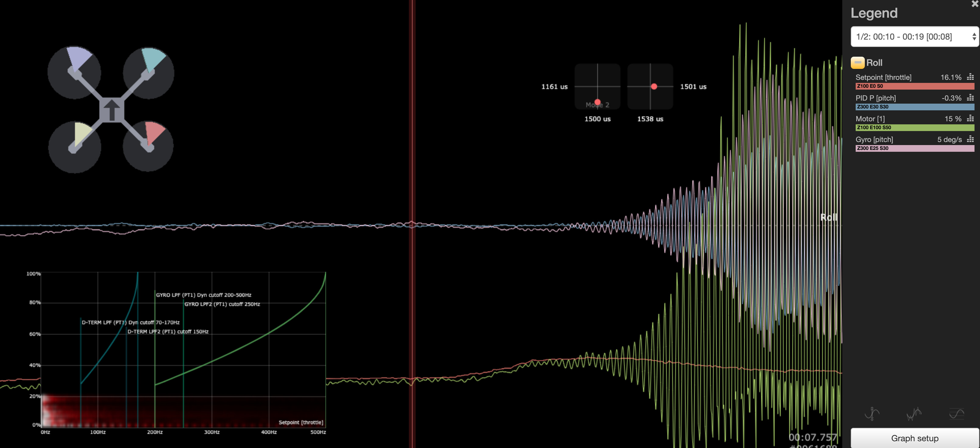Click the graph smoothing icon
980x448 pixels.
pyautogui.click(x=914, y=413)
